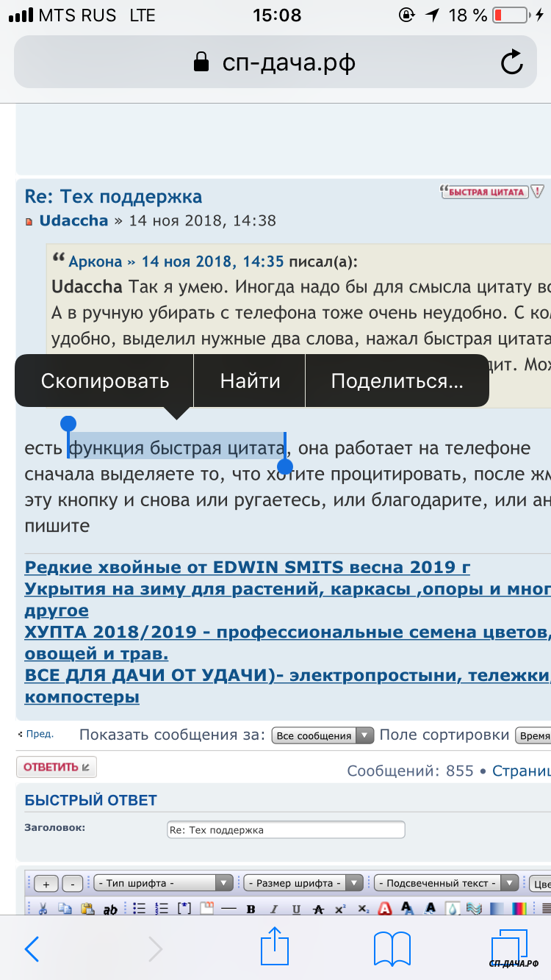Choose 'Найти' in the selection popup
Viewport: 551px width, 980px height.
click(250, 381)
